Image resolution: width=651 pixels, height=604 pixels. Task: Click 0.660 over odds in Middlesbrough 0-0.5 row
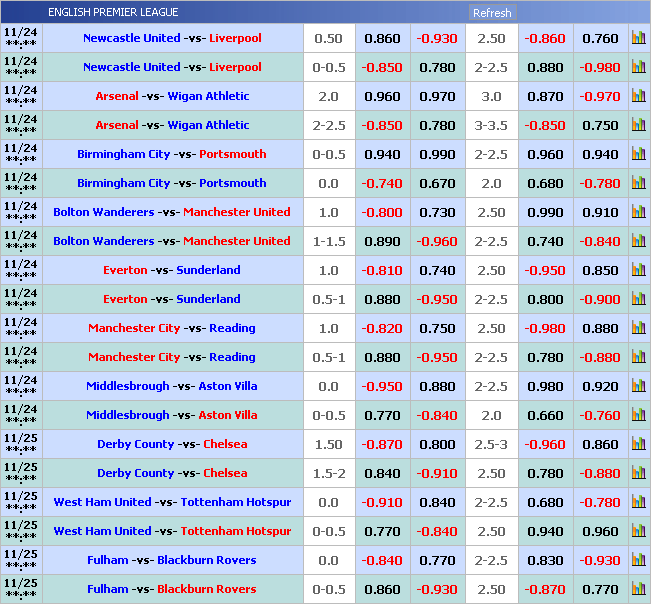click(x=545, y=416)
